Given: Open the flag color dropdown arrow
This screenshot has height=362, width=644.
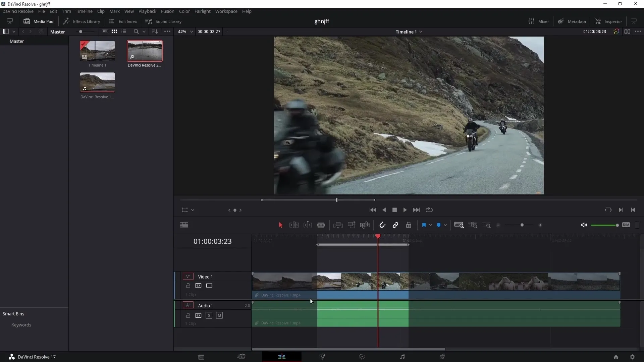Looking at the screenshot, I should coord(430,225).
